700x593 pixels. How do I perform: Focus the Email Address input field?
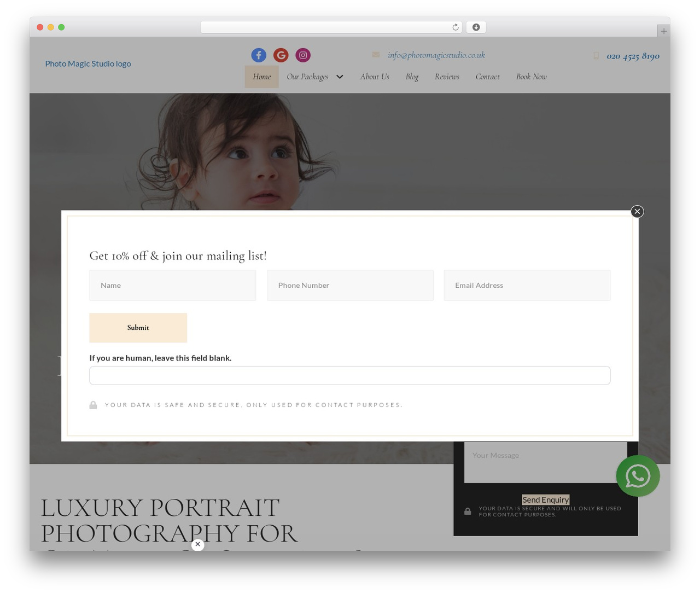(527, 285)
